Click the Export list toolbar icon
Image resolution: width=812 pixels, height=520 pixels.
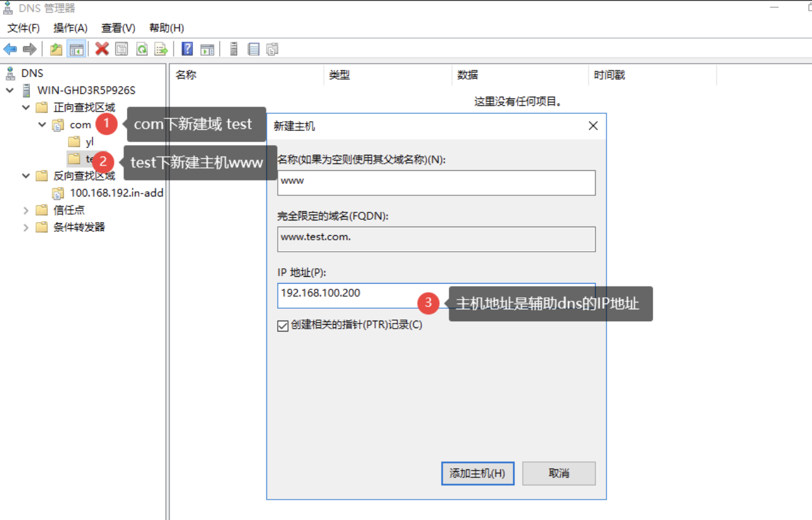pos(161,49)
